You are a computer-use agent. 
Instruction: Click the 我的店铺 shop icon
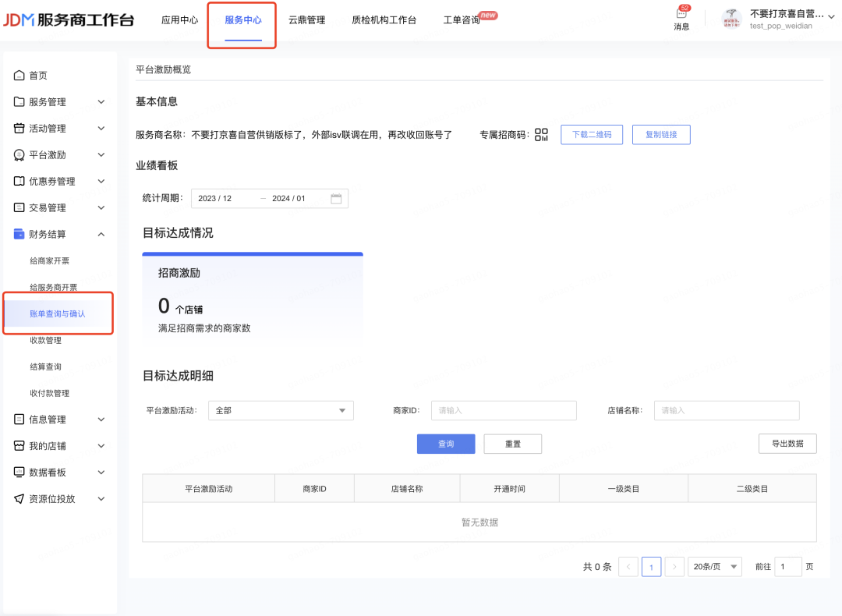click(19, 446)
